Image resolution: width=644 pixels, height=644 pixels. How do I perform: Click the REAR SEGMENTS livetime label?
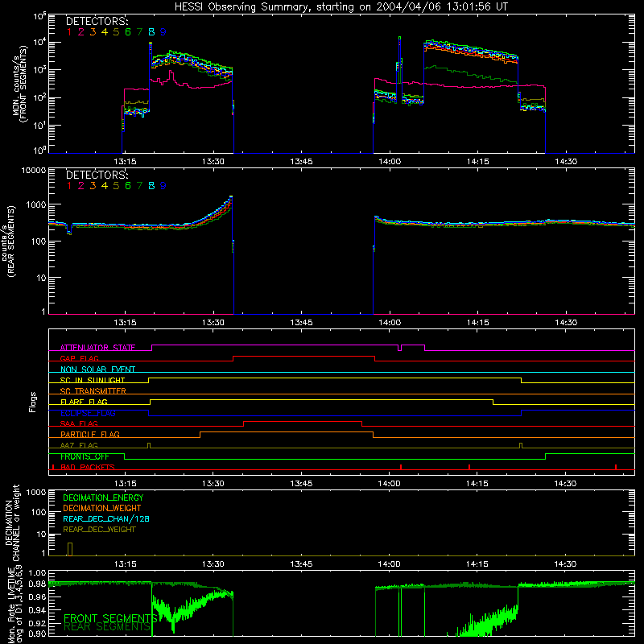(x=107, y=627)
